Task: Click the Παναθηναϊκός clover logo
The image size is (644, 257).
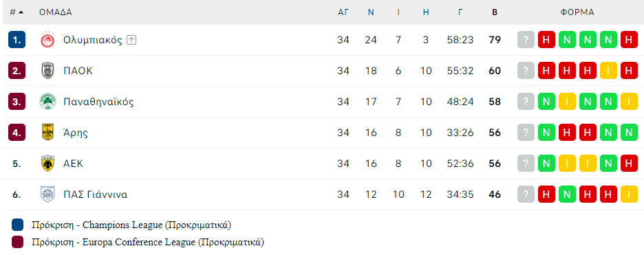Action: click(47, 101)
